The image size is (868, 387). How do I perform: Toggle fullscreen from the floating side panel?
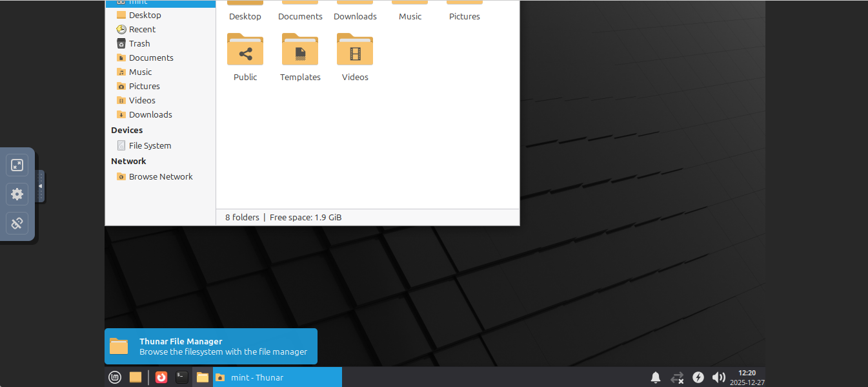(x=17, y=165)
